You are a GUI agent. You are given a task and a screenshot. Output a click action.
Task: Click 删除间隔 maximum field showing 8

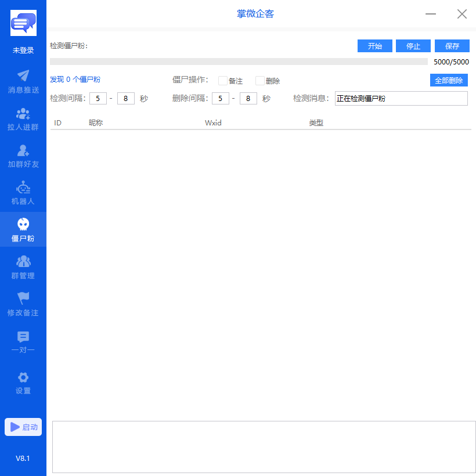tap(248, 98)
